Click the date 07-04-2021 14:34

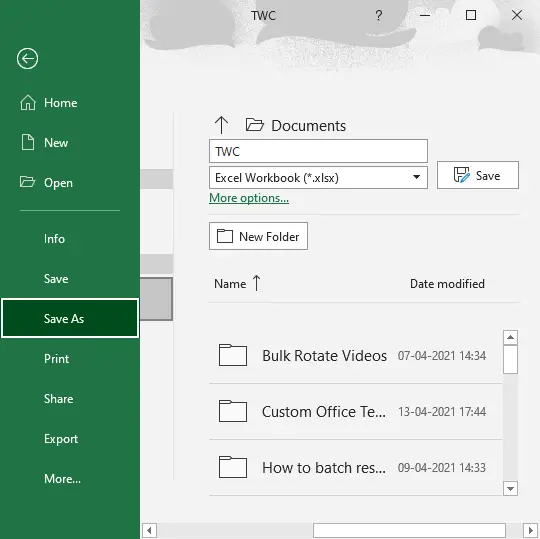click(x=442, y=355)
